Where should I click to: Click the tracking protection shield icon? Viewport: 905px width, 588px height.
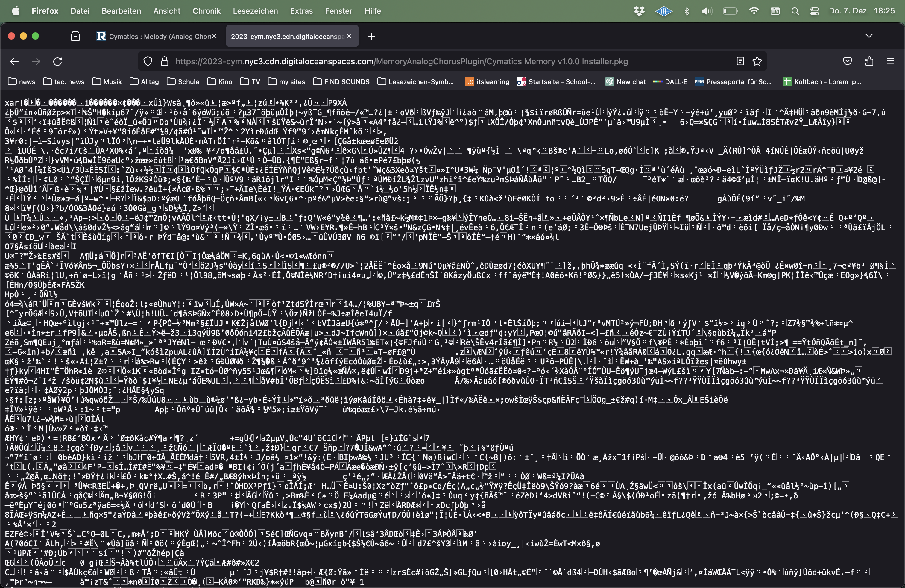[148, 61]
